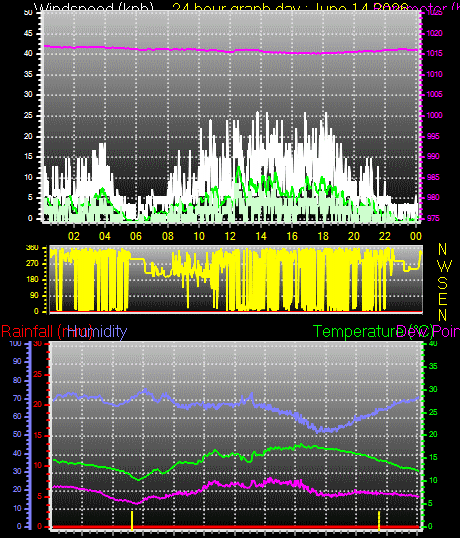Click the W compass letter
This screenshot has height=538, width=460.
[x=445, y=266]
